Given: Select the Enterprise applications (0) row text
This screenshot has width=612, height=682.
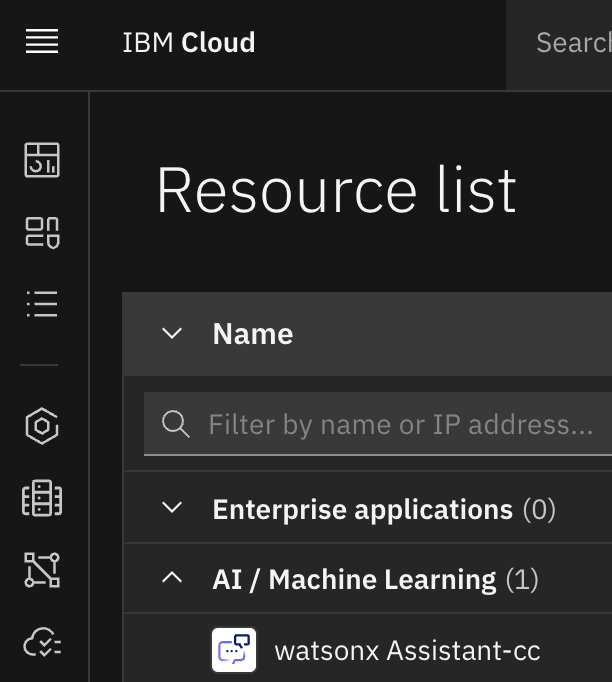Looking at the screenshot, I should tap(384, 509).
